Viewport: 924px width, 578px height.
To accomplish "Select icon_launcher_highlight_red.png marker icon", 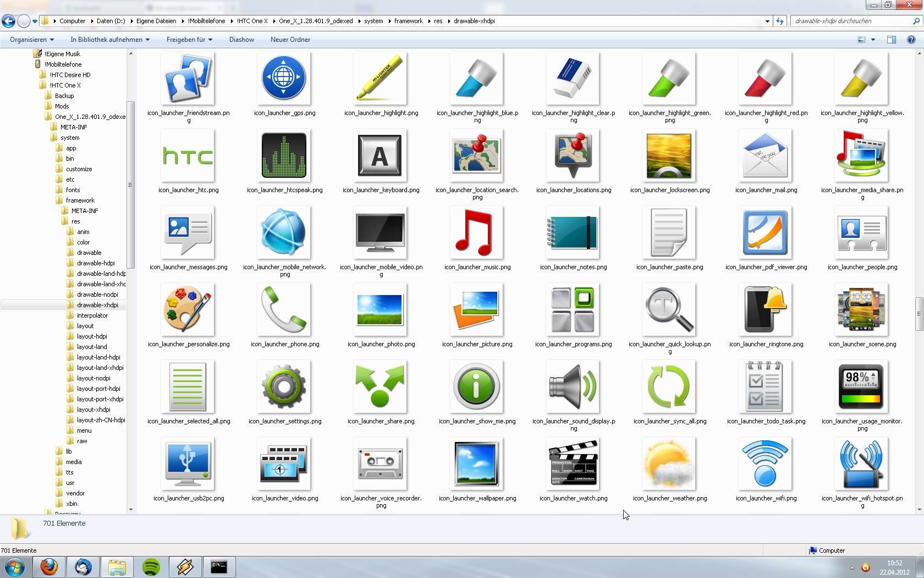I will pos(765,78).
